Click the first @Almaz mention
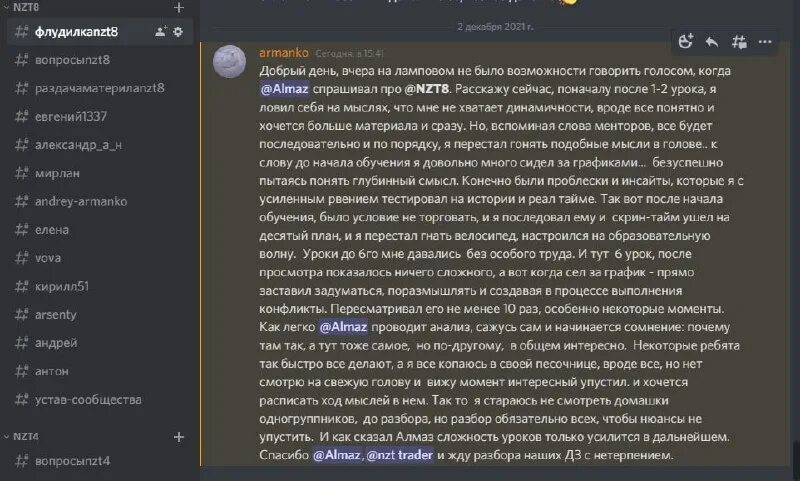Screen dimensions: 800x481 tap(285, 89)
